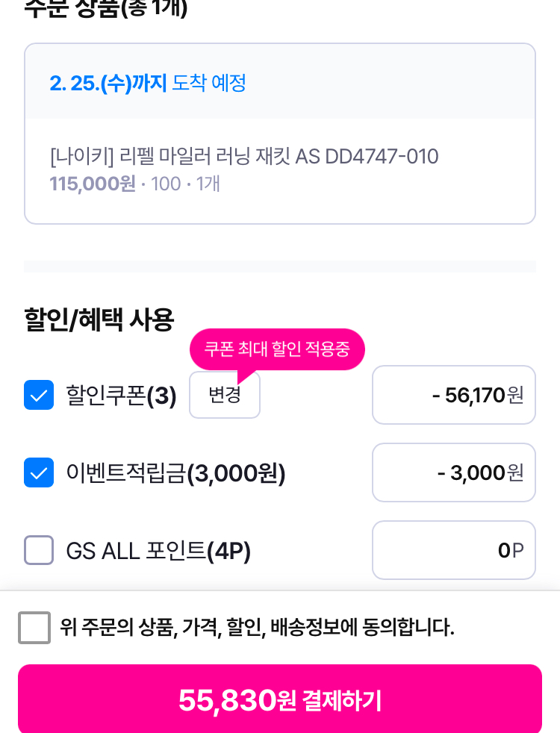The height and width of the screenshot is (733, 560).
Task: Check the order agreement checkbox
Action: pos(34,628)
